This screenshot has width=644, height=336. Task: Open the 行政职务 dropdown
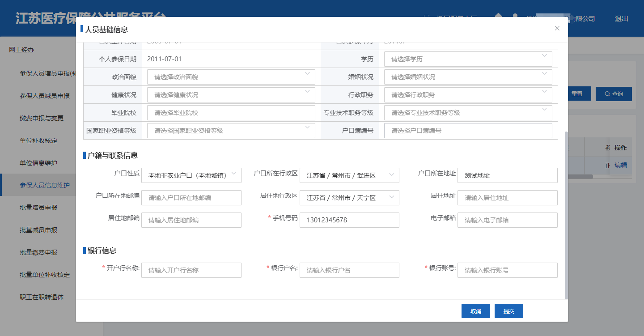pyautogui.click(x=467, y=95)
